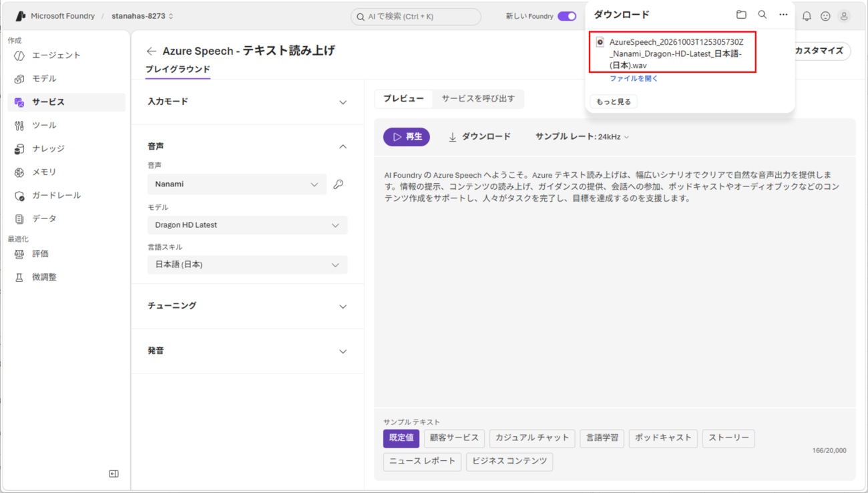Select the ポッドキャスト sample text
Image resolution: width=868 pixels, height=493 pixels.
pos(663,438)
